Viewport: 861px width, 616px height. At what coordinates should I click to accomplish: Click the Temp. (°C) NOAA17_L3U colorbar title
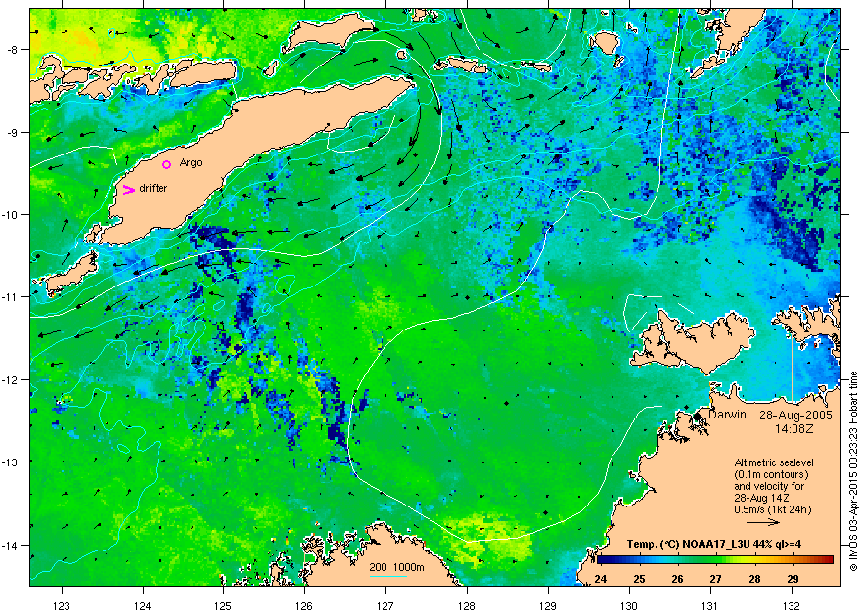tap(714, 545)
